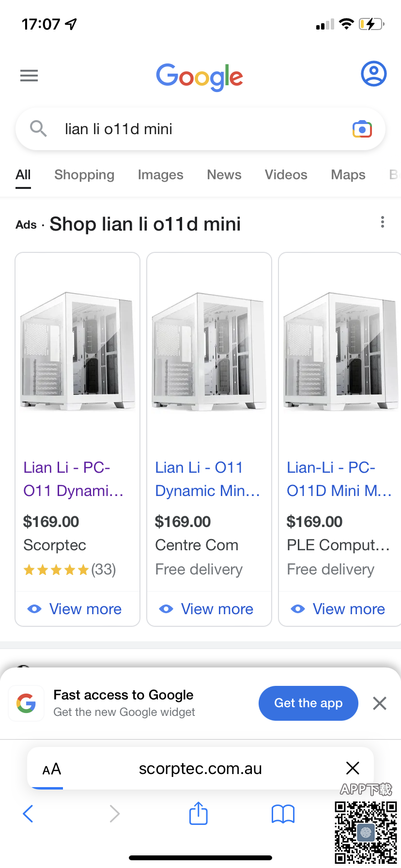The image size is (401, 868).
Task: Switch to the Shopping tab
Action: pyautogui.click(x=84, y=175)
